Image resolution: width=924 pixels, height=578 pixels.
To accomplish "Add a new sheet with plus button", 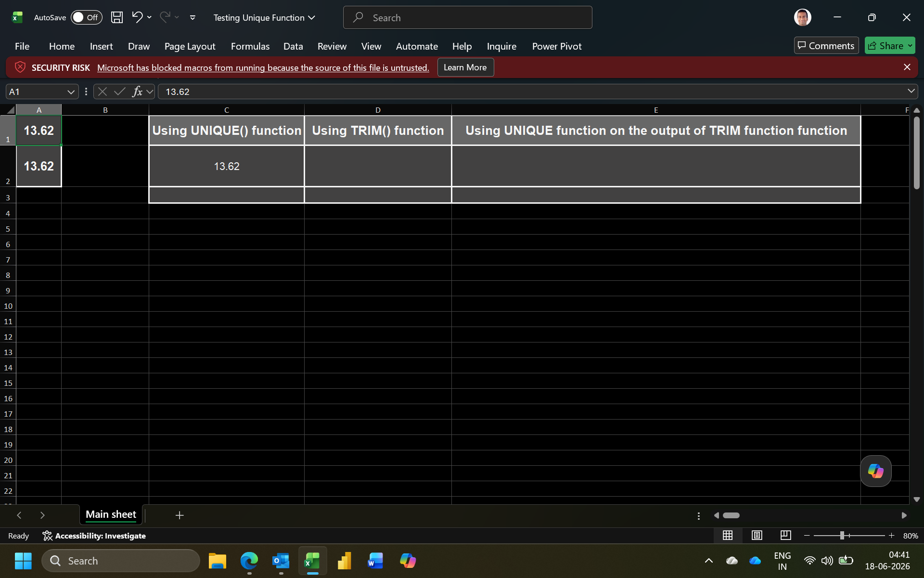I will click(180, 515).
